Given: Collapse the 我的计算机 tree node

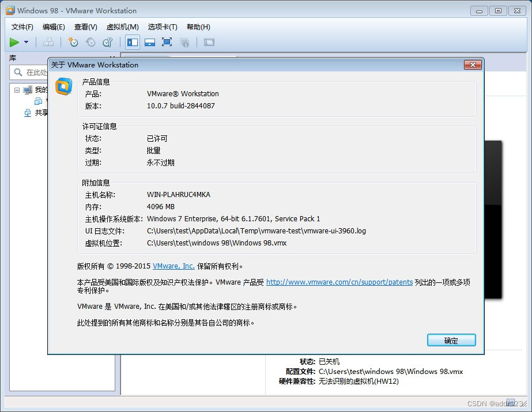Looking at the screenshot, I should pos(17,89).
